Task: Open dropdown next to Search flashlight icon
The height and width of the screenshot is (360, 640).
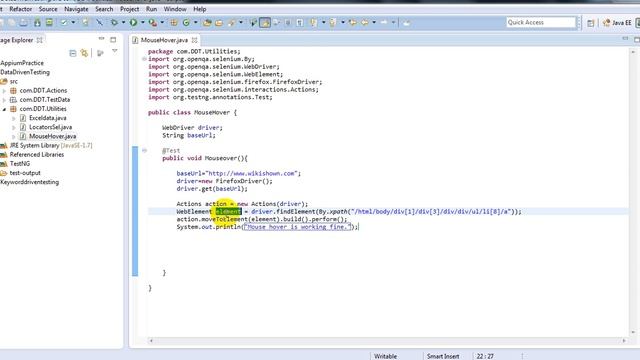Action: [x=241, y=22]
